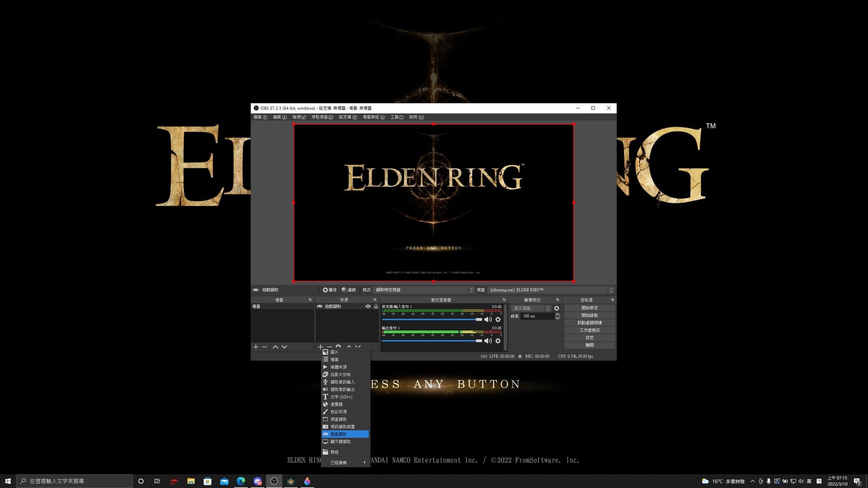Move scene up with the up arrow
This screenshot has width=868, height=488.
(x=275, y=347)
